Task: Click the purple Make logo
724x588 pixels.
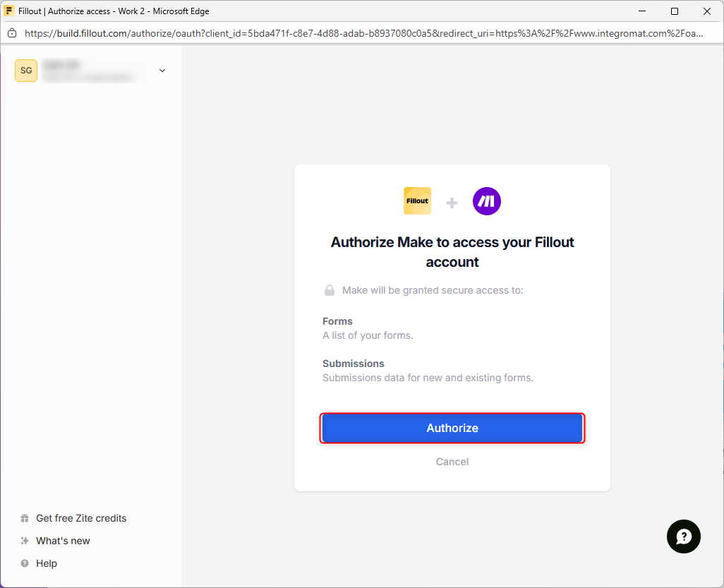Action: coord(487,201)
